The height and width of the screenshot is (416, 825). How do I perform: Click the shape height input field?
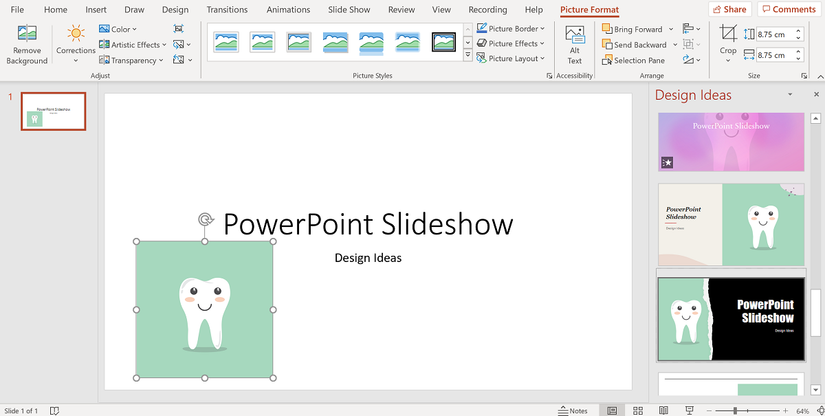click(x=776, y=34)
